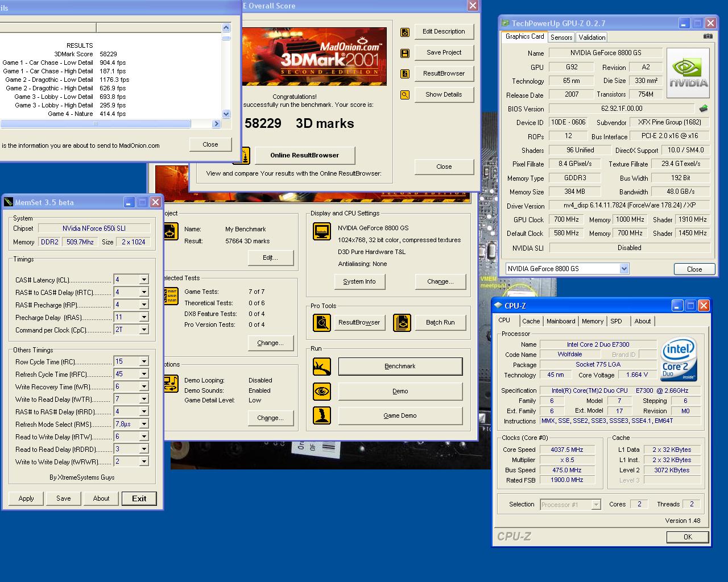The image size is (728, 582).
Task: Switch to GPU-Z Sensors tab
Action: click(x=561, y=38)
